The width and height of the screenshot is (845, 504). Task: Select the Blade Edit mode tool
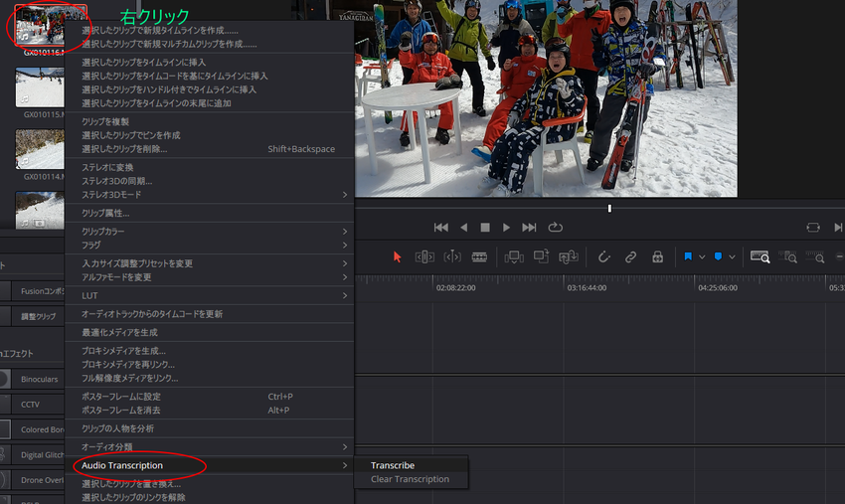pos(479,257)
